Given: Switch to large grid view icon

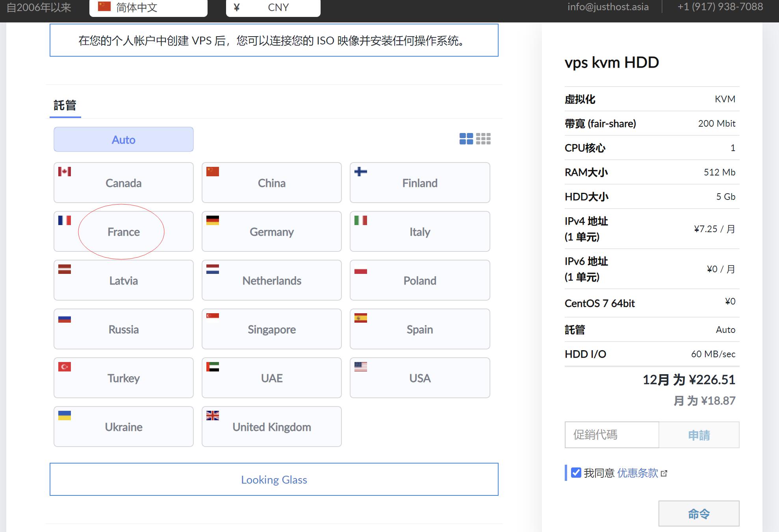Looking at the screenshot, I should 466,139.
